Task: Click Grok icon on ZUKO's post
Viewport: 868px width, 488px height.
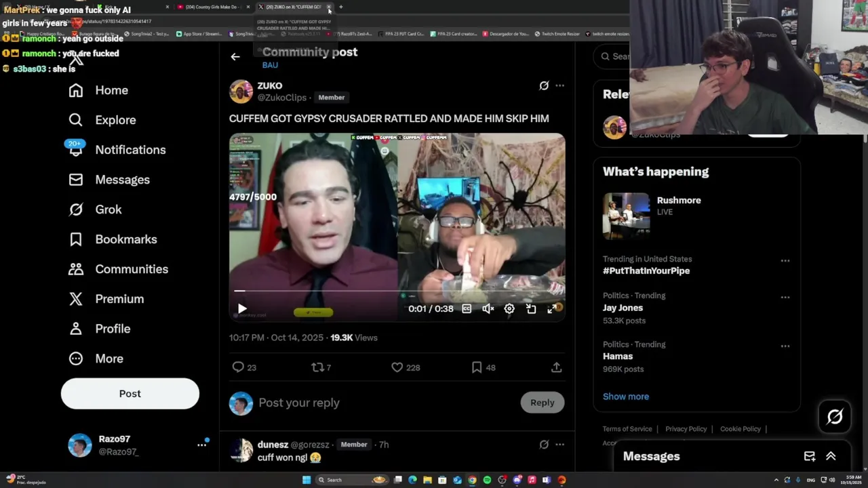Action: pyautogui.click(x=544, y=85)
